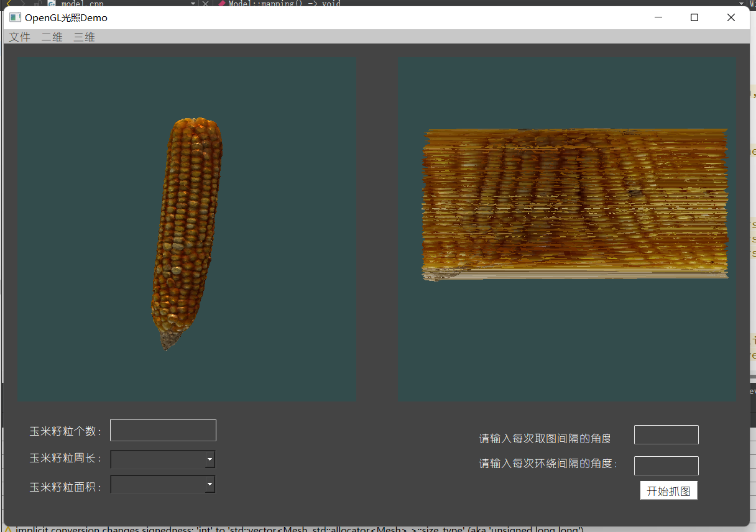
Task: Click the OpenGL光照Demo window icon
Action: [15, 18]
